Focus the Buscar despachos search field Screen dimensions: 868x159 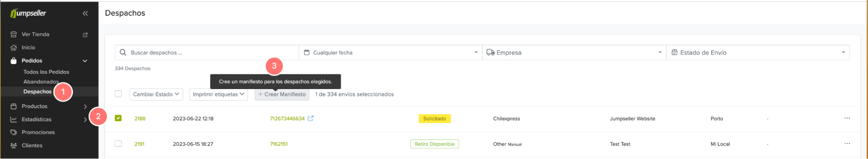tap(207, 53)
